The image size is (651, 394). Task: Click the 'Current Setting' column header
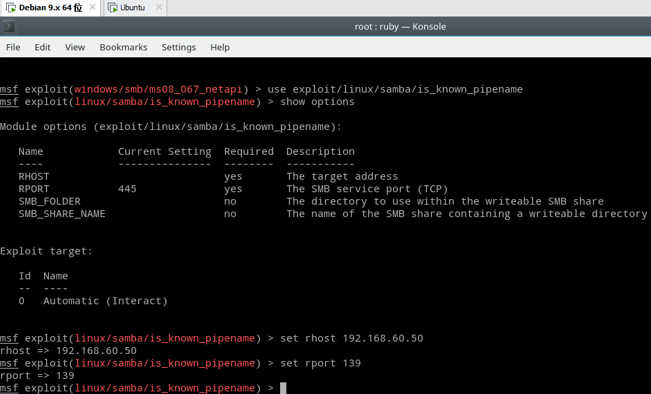click(164, 152)
